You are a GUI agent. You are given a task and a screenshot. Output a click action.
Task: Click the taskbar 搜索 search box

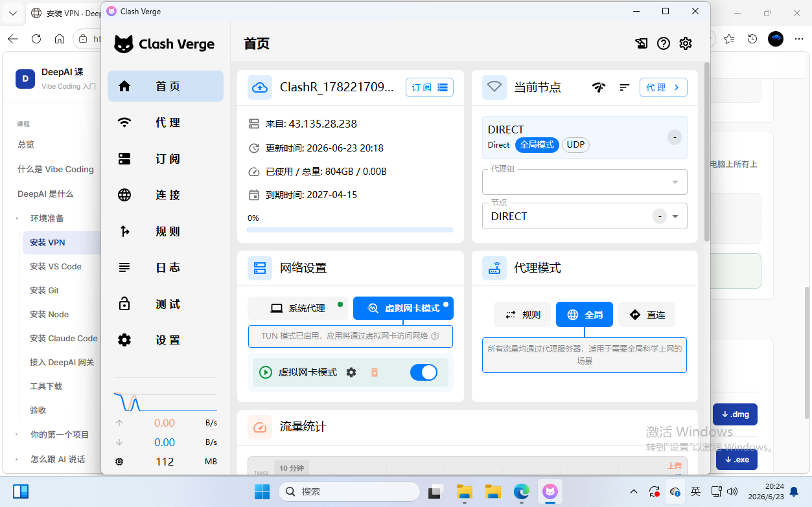[349, 492]
